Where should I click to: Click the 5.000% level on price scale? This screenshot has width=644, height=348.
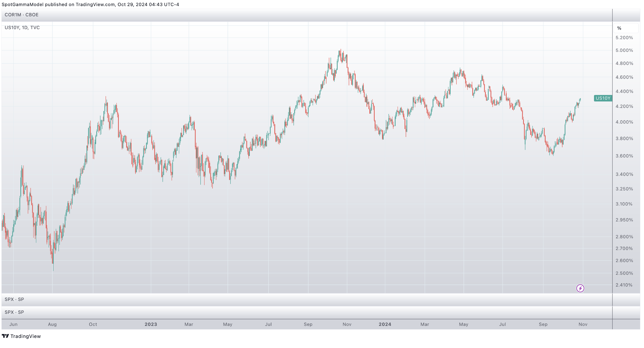tap(624, 50)
